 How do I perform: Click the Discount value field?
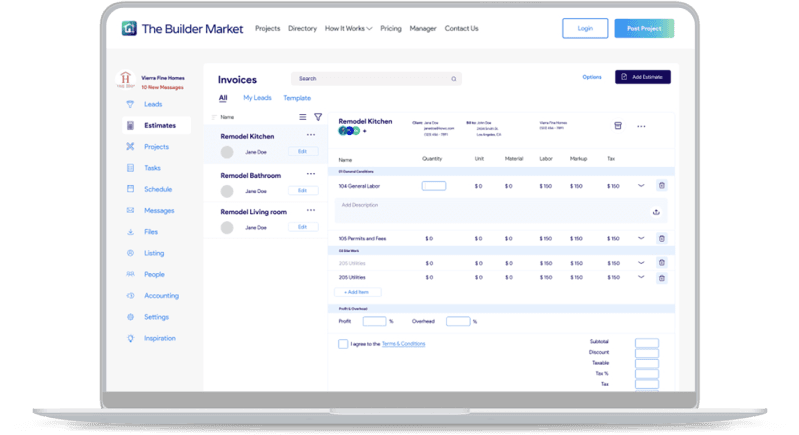(x=647, y=354)
